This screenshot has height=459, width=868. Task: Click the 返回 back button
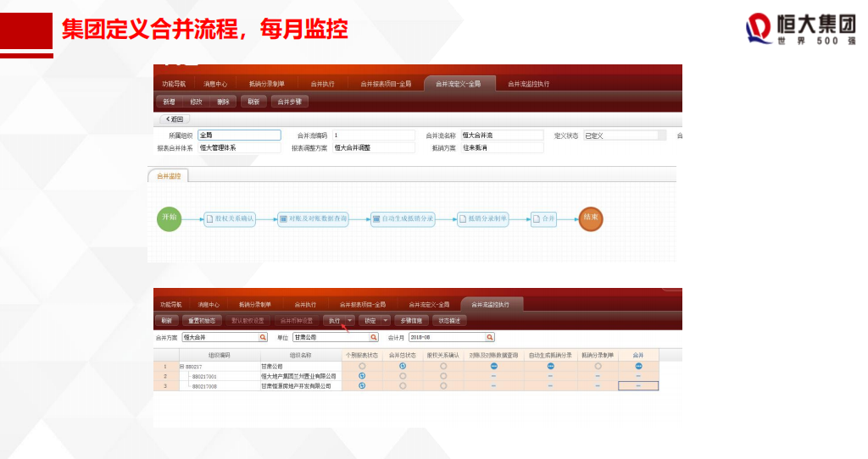(x=175, y=119)
